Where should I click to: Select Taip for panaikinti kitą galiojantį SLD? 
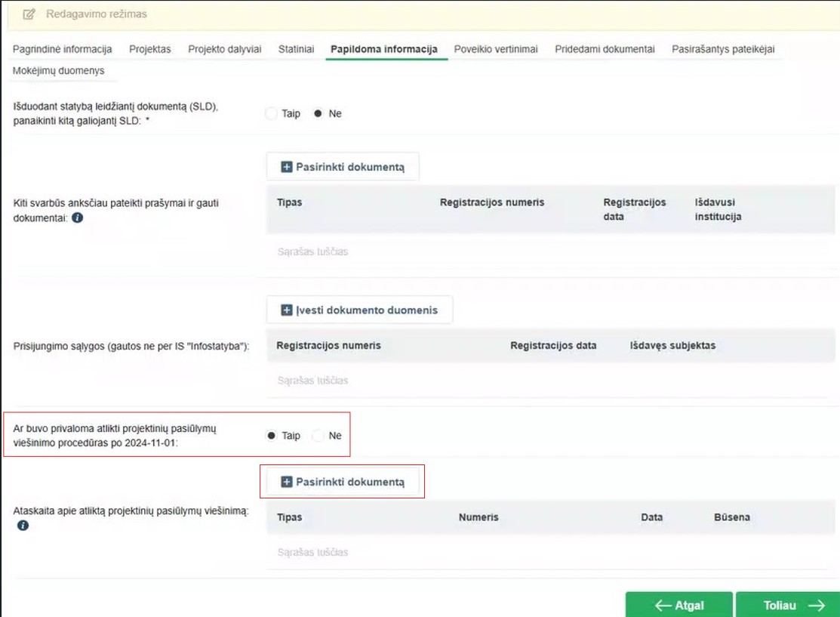[272, 113]
